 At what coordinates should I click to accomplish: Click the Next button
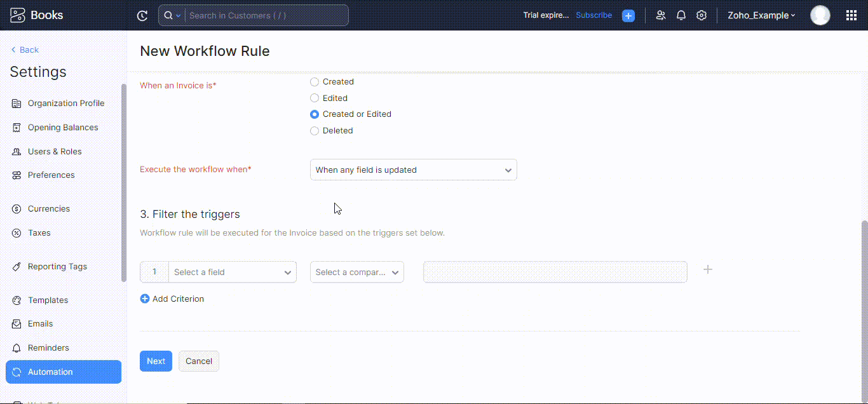pyautogui.click(x=156, y=361)
